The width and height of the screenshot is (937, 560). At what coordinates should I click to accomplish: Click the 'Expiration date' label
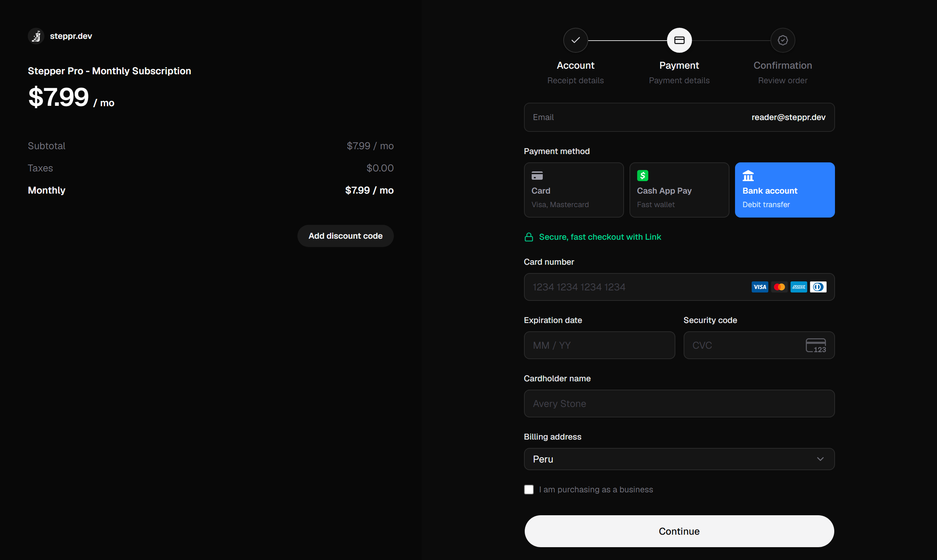pyautogui.click(x=553, y=320)
